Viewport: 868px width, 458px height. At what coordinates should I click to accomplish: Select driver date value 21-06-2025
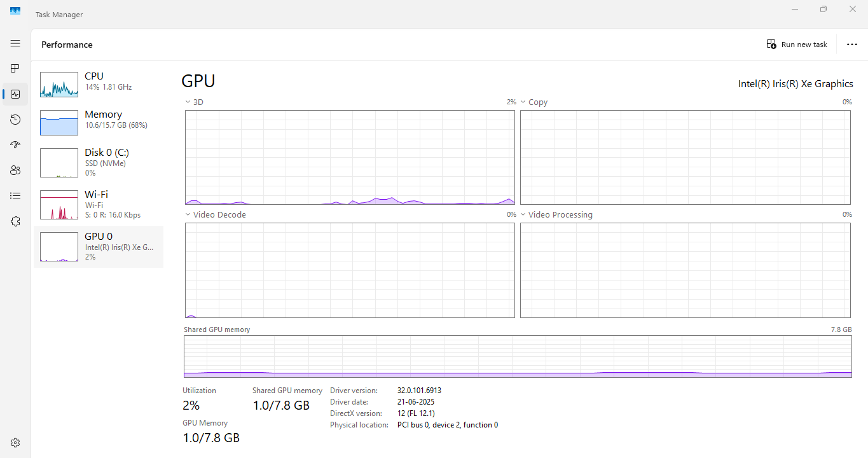pyautogui.click(x=416, y=402)
